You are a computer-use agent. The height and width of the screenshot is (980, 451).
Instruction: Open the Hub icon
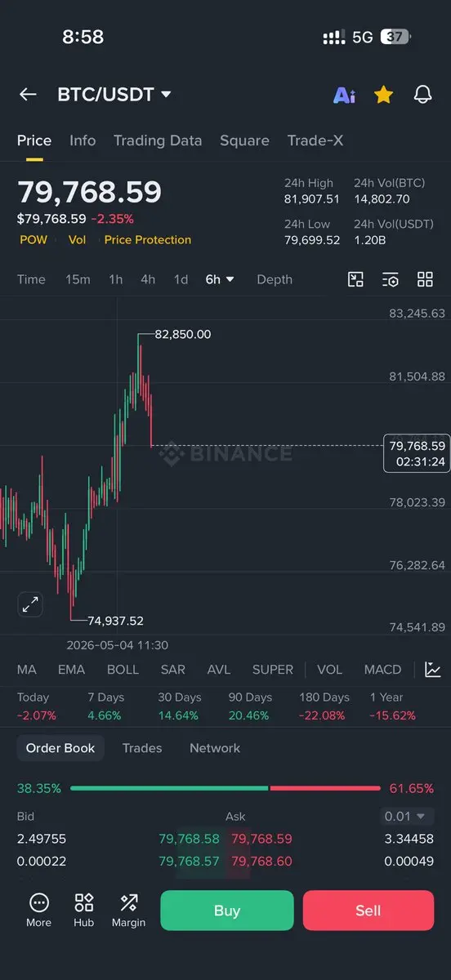(83, 910)
